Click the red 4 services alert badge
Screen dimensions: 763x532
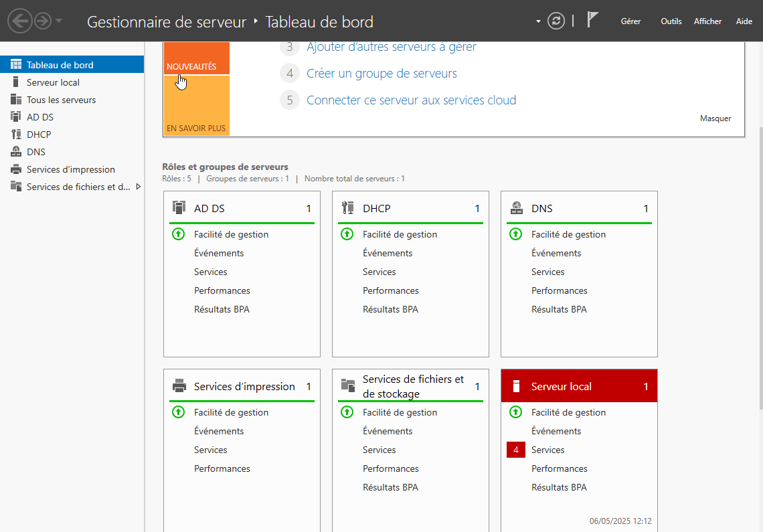coord(515,450)
